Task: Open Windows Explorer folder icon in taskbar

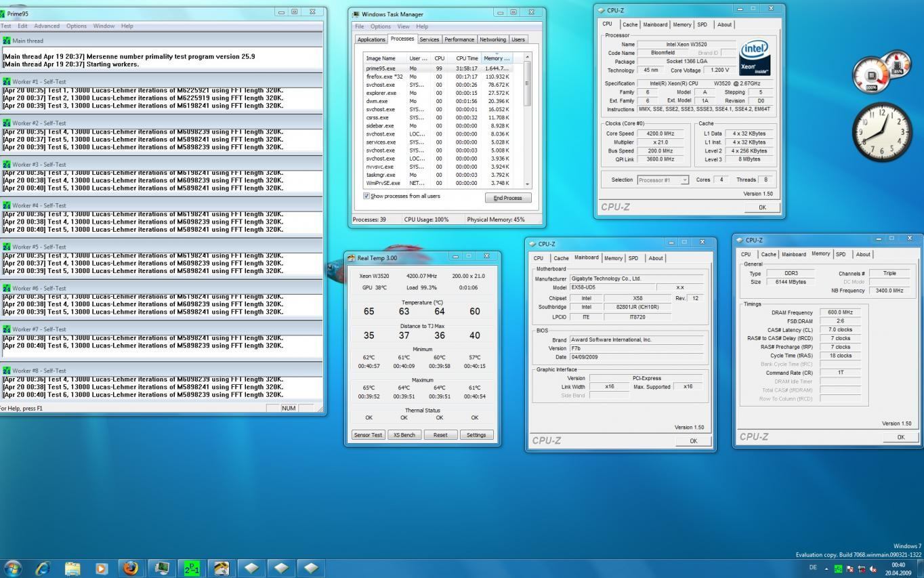Action: pyautogui.click(x=72, y=568)
